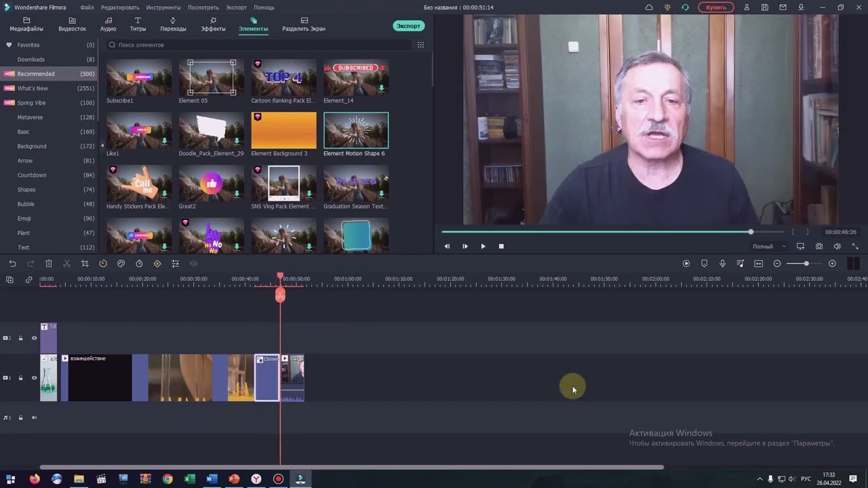Click the add track manager icon

9,279
